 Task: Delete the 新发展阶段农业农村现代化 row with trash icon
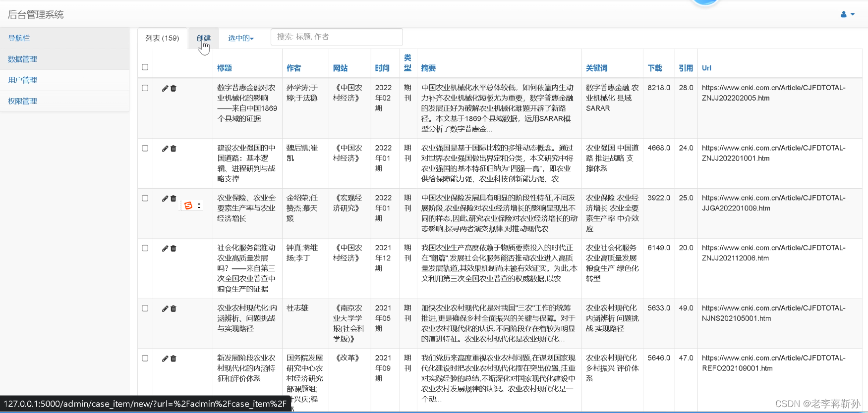[x=174, y=358]
